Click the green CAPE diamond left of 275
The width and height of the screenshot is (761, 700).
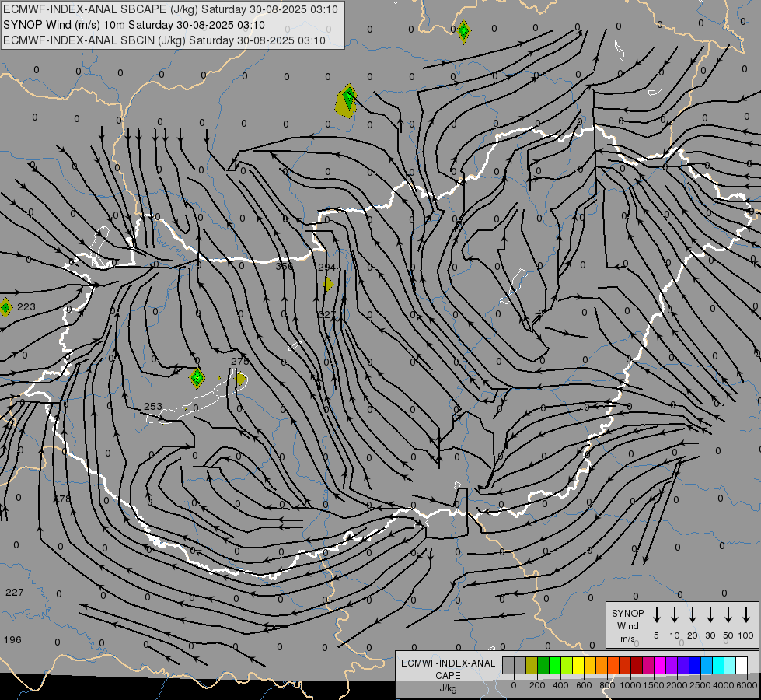pos(197,377)
